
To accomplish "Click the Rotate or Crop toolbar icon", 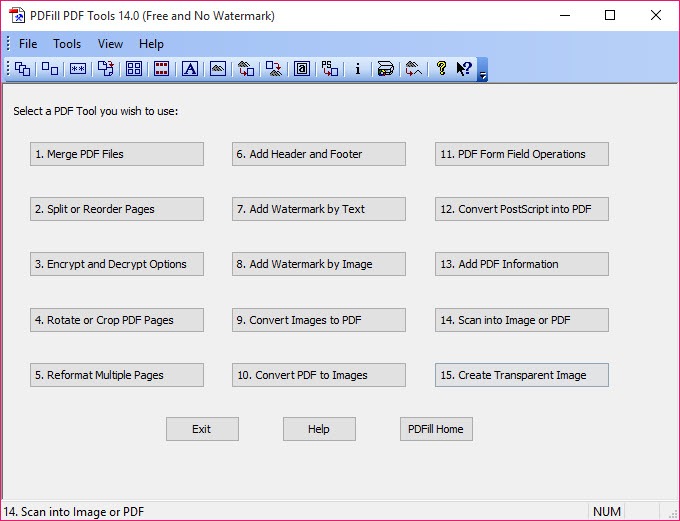I will coord(106,69).
